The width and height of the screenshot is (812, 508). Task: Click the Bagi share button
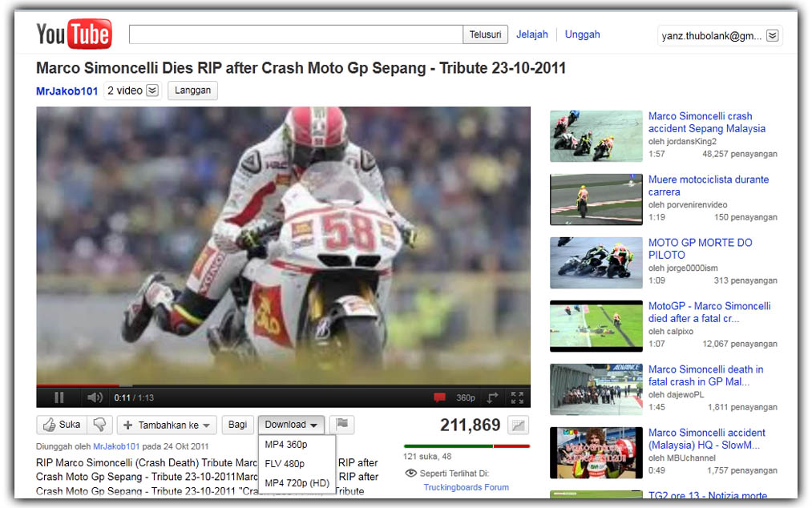238,425
